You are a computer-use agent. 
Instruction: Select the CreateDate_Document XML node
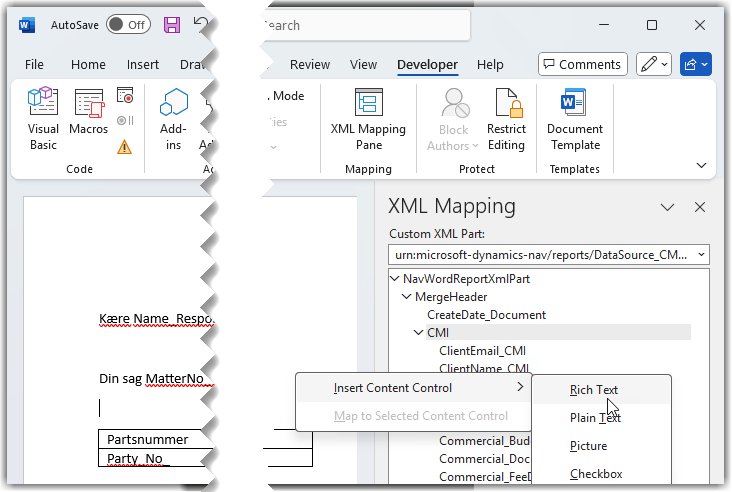(486, 315)
